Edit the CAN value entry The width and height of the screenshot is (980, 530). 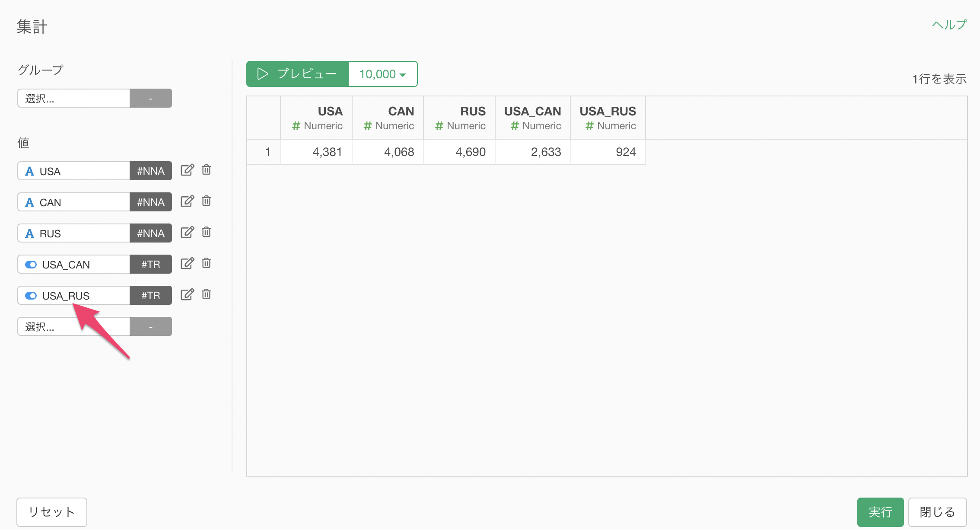point(187,201)
